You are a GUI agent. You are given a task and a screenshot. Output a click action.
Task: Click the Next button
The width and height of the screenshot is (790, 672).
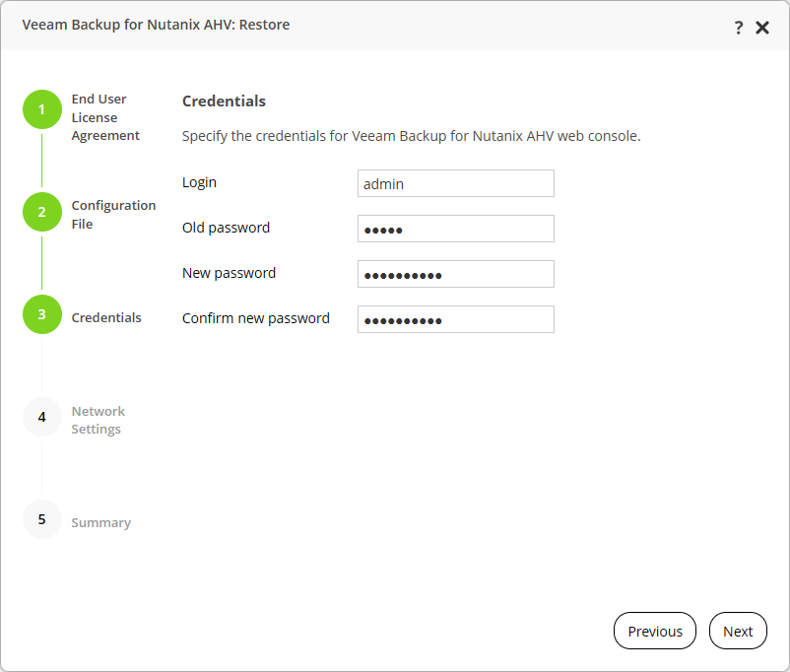pyautogui.click(x=738, y=631)
